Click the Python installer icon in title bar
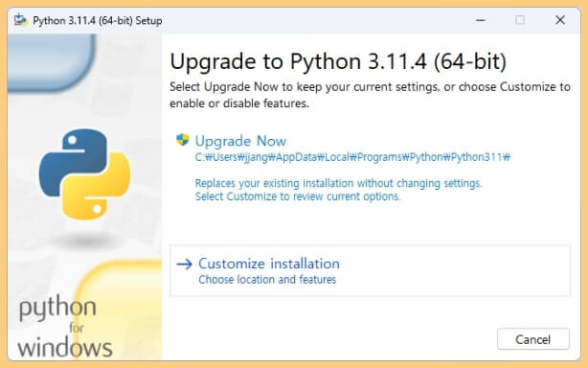The width and height of the screenshot is (588, 368). tap(21, 20)
